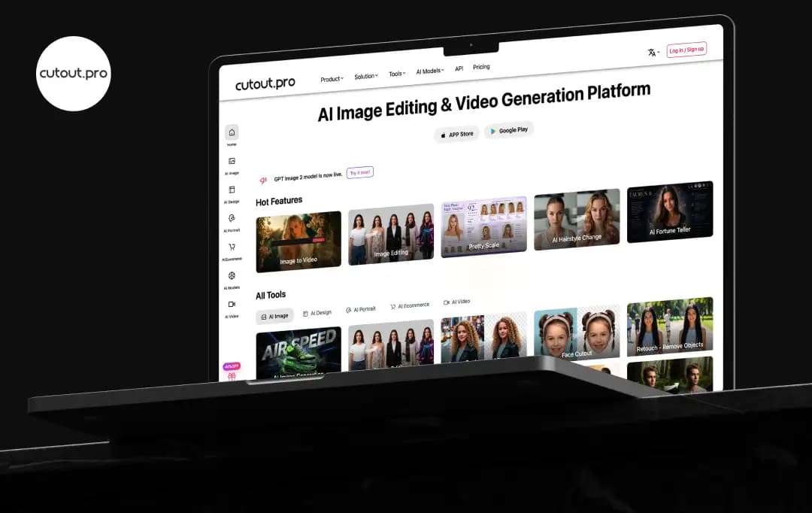This screenshot has width=812, height=513.
Task: Open AI Ecommerce cart icon in sidebar
Action: [232, 247]
